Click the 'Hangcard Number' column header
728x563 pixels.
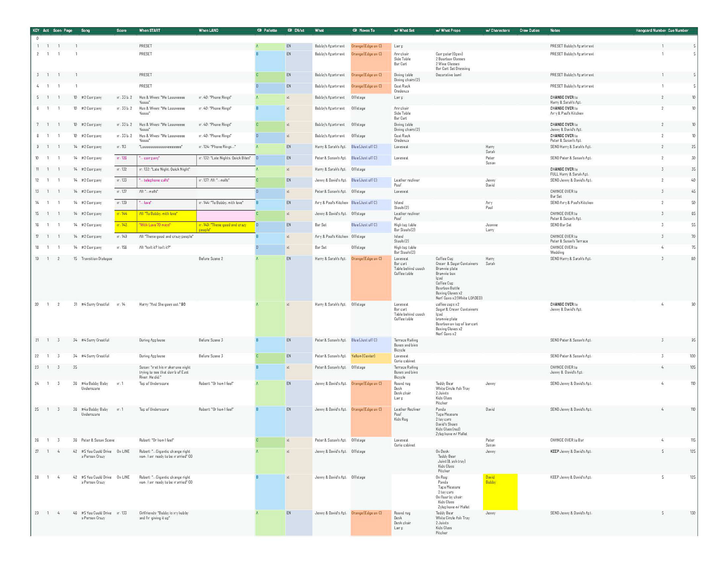pos(650,30)
